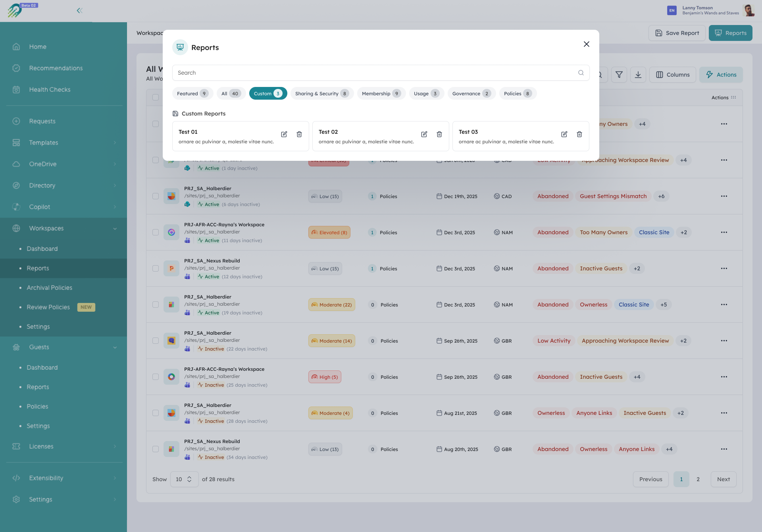Open row actions for PRJ_SA_Halberdier Dec 19th
The height and width of the screenshot is (532, 762).
724,196
